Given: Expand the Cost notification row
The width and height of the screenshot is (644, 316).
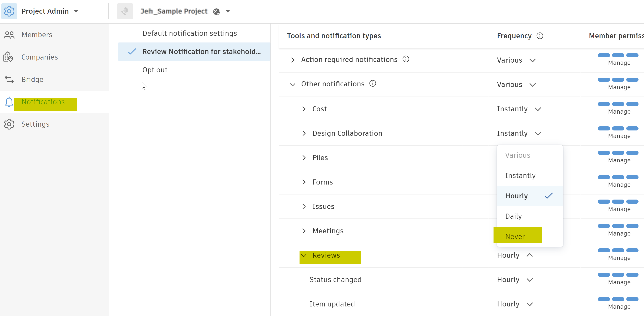Looking at the screenshot, I should click(304, 109).
